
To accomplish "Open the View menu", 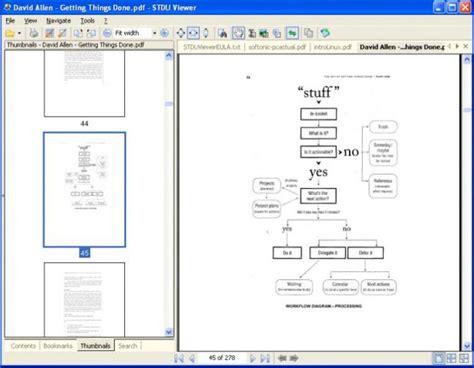I will pos(30,21).
